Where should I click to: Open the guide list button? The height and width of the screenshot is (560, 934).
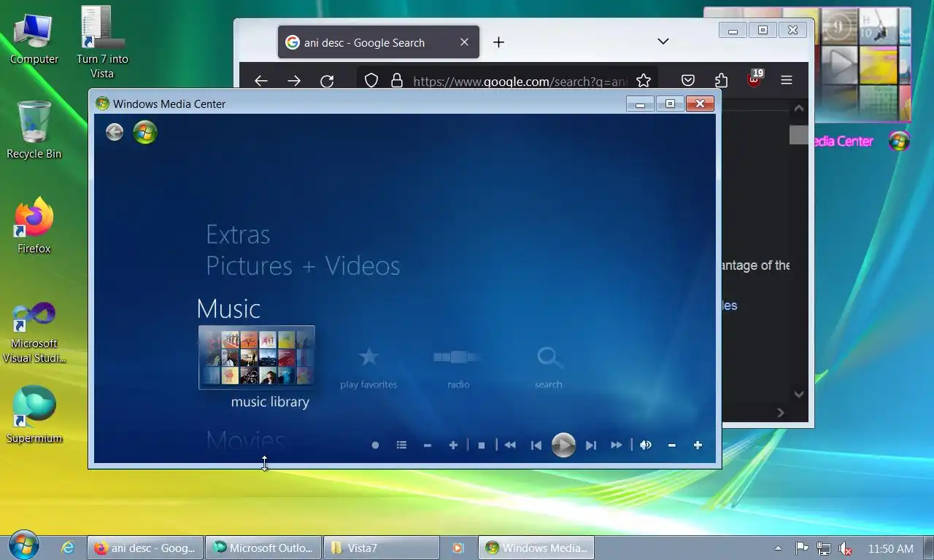[401, 445]
